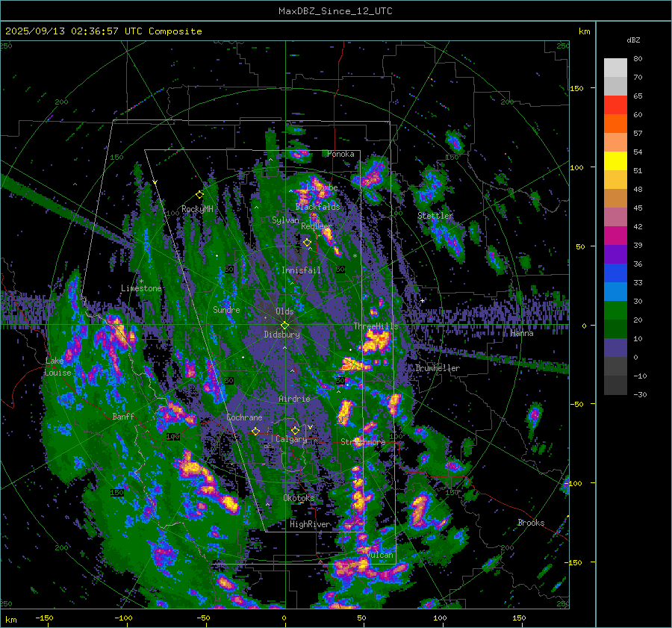
Task: Click the Strathmore label
Action: (x=363, y=442)
